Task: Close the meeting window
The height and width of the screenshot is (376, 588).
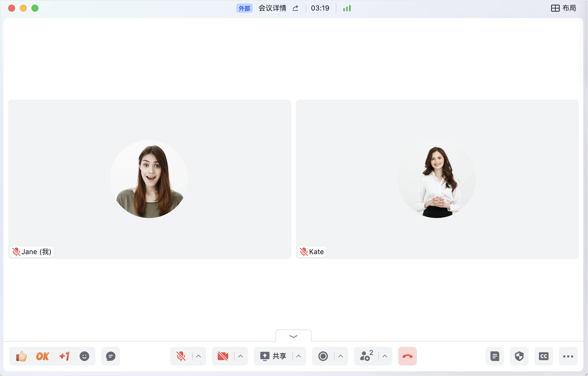Action: 12,8
